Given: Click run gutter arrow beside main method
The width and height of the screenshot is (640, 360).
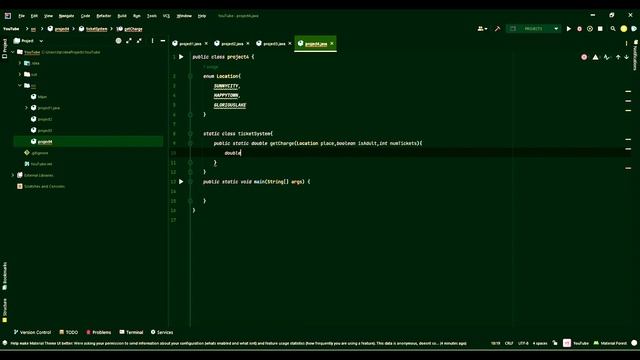Looking at the screenshot, I should click(x=181, y=182).
